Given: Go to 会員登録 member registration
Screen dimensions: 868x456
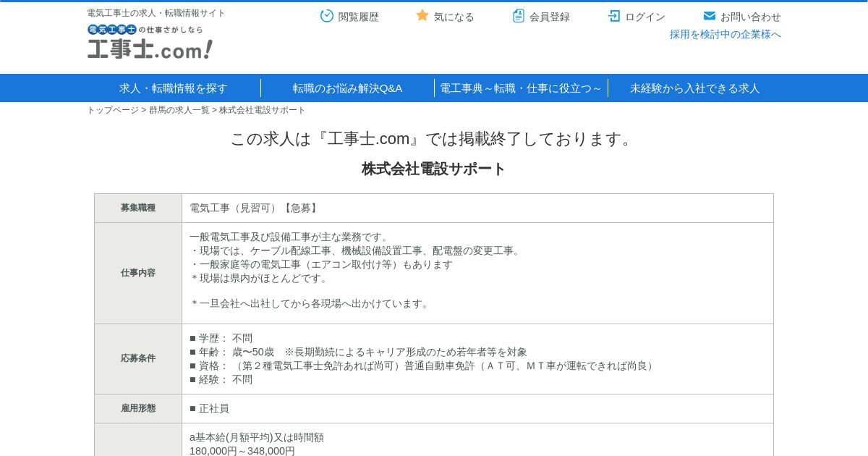Looking at the screenshot, I should point(550,17).
